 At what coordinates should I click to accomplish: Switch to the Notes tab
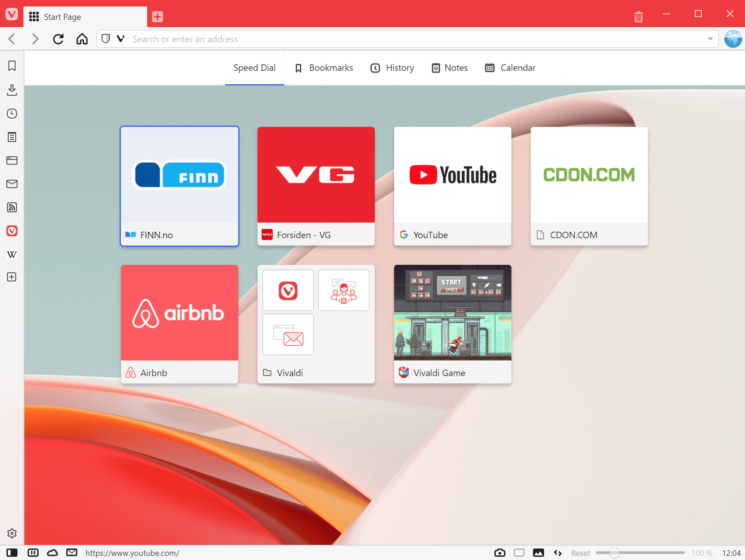tap(450, 68)
